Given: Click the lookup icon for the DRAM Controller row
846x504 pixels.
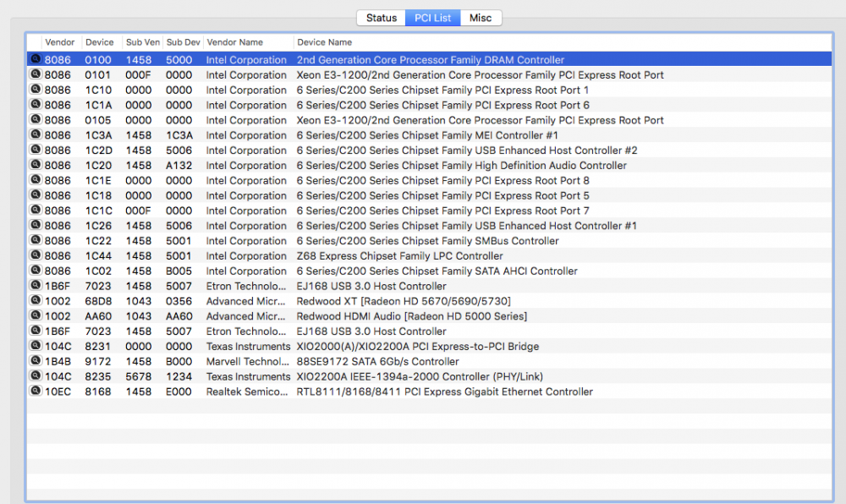Looking at the screenshot, I should pos(36,58).
